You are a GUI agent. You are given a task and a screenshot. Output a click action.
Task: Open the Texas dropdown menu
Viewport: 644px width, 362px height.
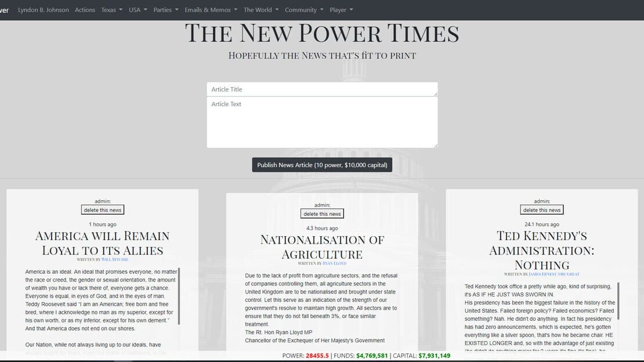point(112,10)
